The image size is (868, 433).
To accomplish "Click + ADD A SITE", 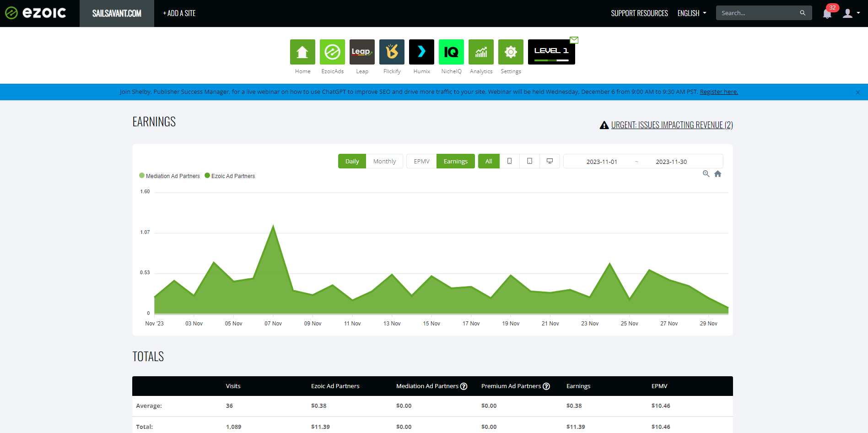I will click(x=179, y=13).
